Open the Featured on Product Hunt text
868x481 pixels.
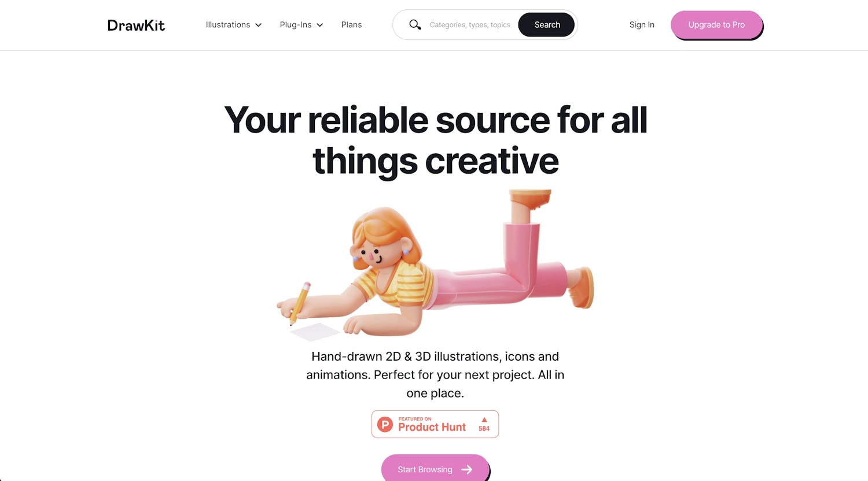(x=432, y=424)
